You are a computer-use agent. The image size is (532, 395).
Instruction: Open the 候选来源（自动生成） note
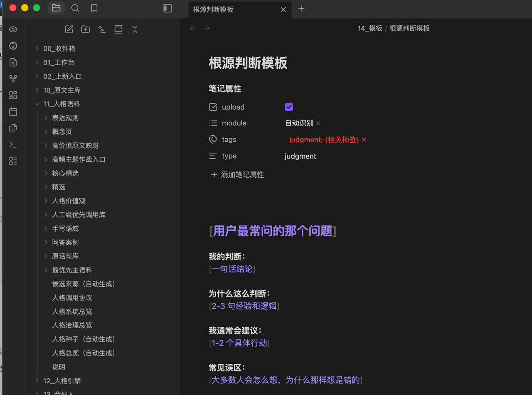84,284
